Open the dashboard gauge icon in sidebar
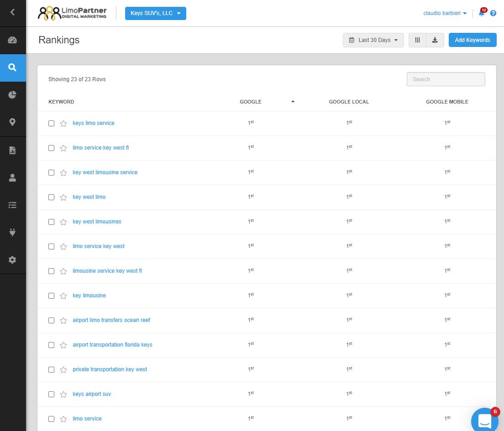Image resolution: width=504 pixels, height=431 pixels. (12, 40)
